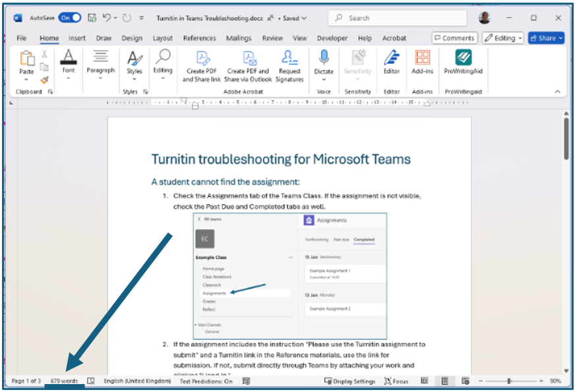
Task: Click the Search box in title bar
Action: 398,18
